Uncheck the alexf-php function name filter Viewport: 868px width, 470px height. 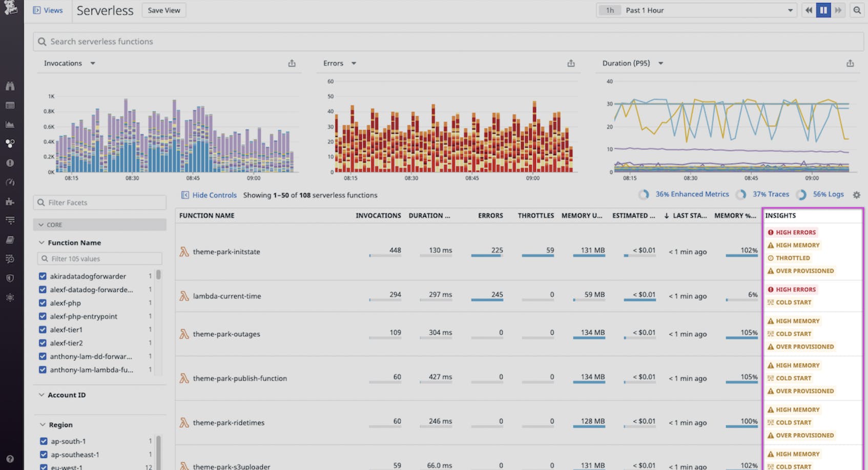[x=43, y=303]
